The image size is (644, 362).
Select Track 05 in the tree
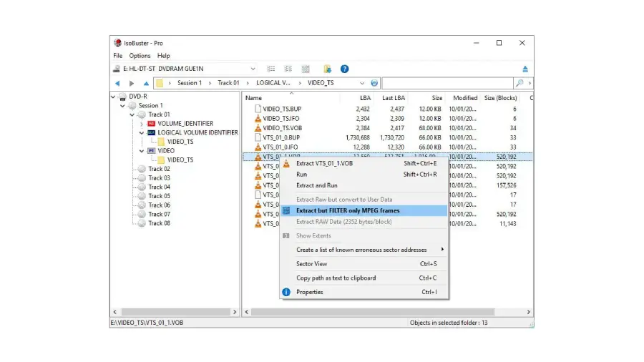[159, 196]
